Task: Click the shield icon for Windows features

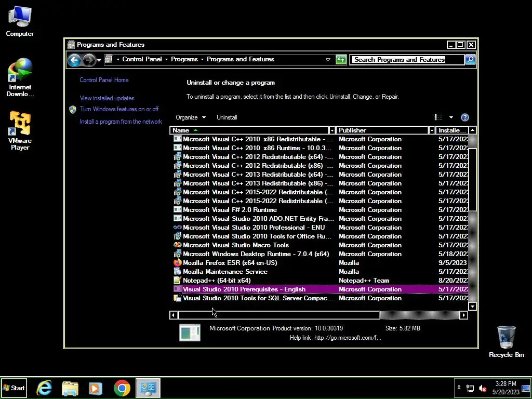Action: pos(73,109)
